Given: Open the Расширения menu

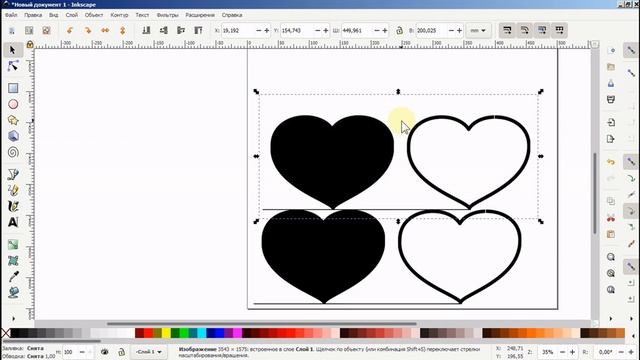Looking at the screenshot, I should tap(200, 15).
